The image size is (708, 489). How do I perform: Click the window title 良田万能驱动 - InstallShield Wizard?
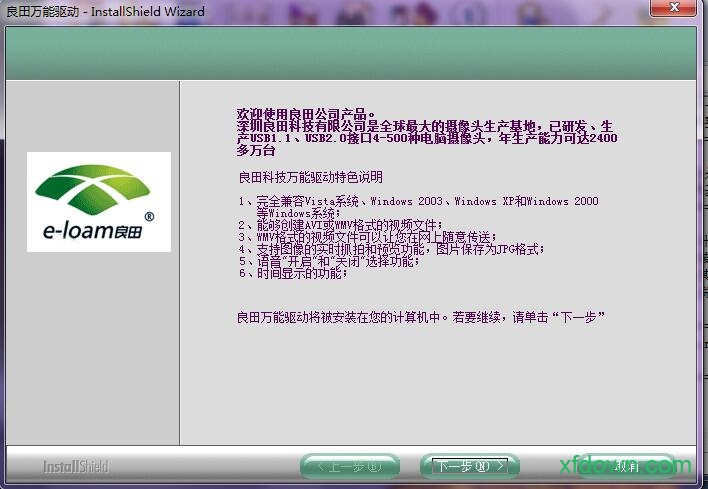[105, 11]
